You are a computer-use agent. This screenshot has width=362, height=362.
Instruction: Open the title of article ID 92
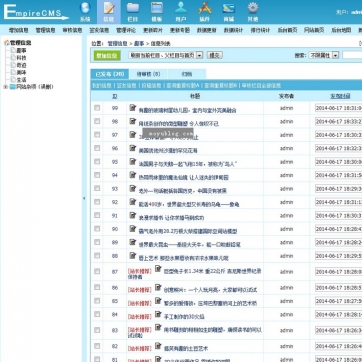pyautogui.click(x=189, y=204)
